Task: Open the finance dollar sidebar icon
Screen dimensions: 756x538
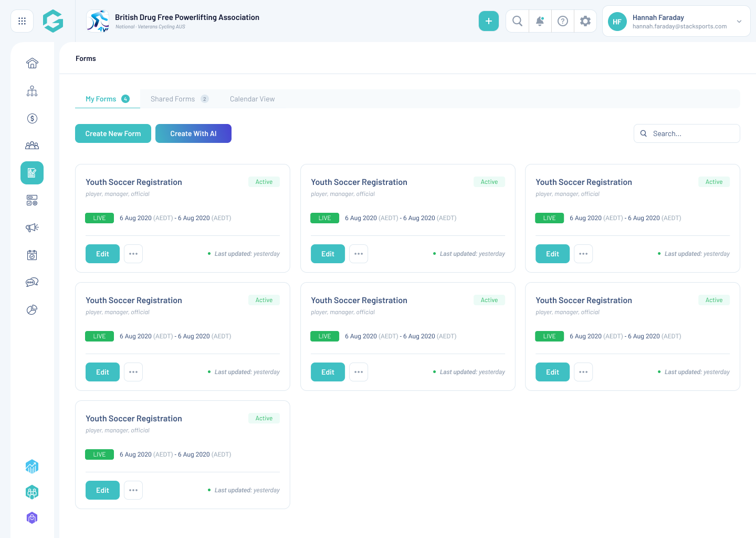Action: (x=32, y=118)
